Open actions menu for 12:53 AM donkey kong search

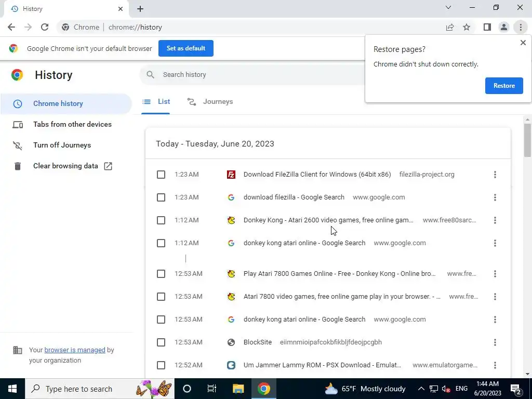click(x=495, y=320)
